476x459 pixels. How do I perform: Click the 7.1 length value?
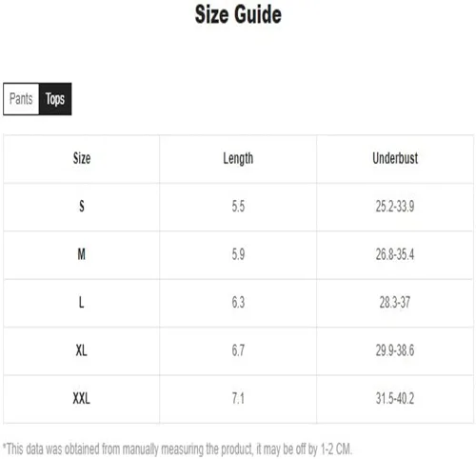tap(238, 398)
